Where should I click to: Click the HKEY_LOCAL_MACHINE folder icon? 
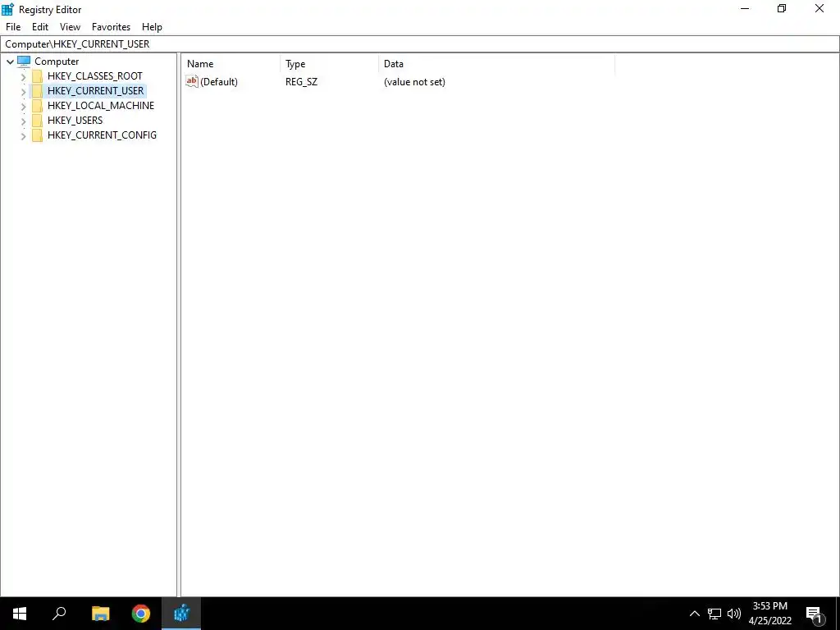tap(37, 106)
